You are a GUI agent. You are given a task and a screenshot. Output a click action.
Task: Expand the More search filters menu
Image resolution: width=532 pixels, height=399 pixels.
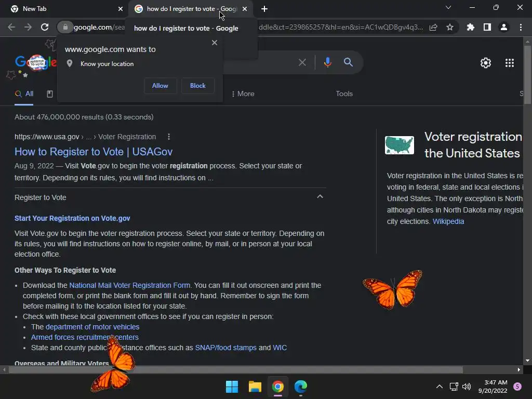[x=243, y=94]
